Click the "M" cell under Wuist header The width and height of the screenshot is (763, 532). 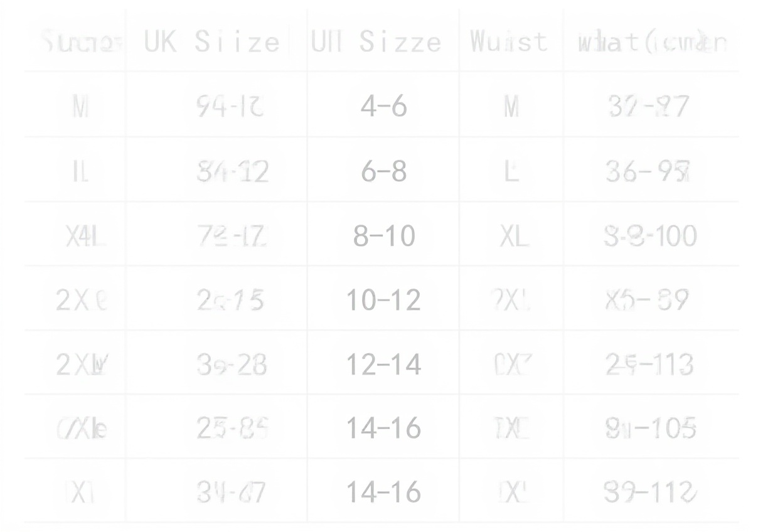(511, 107)
